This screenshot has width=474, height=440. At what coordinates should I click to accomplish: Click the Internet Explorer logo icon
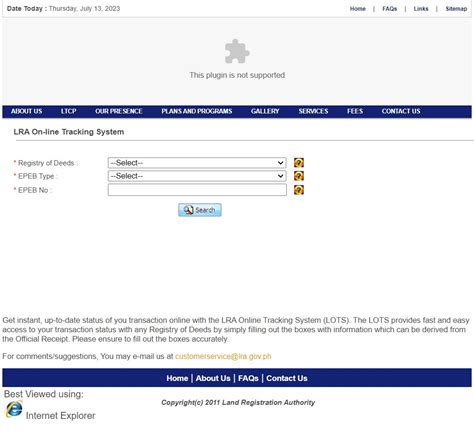click(14, 409)
